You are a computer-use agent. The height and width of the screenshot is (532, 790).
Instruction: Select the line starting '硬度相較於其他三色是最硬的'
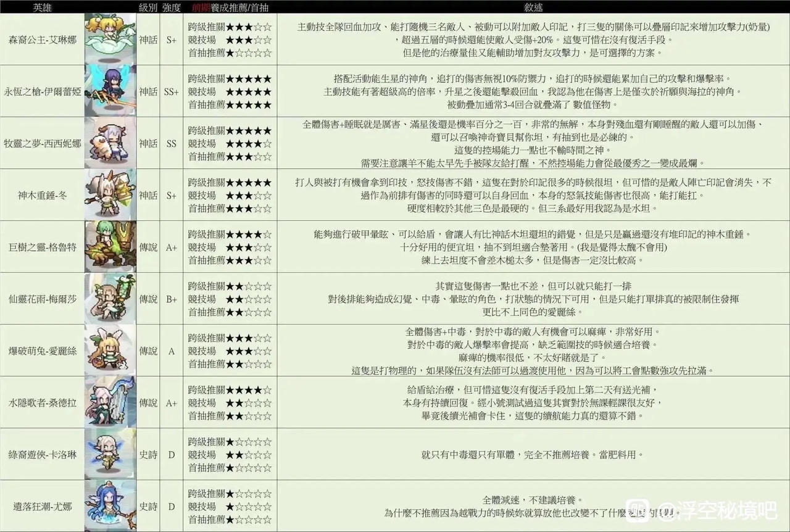pos(533,208)
